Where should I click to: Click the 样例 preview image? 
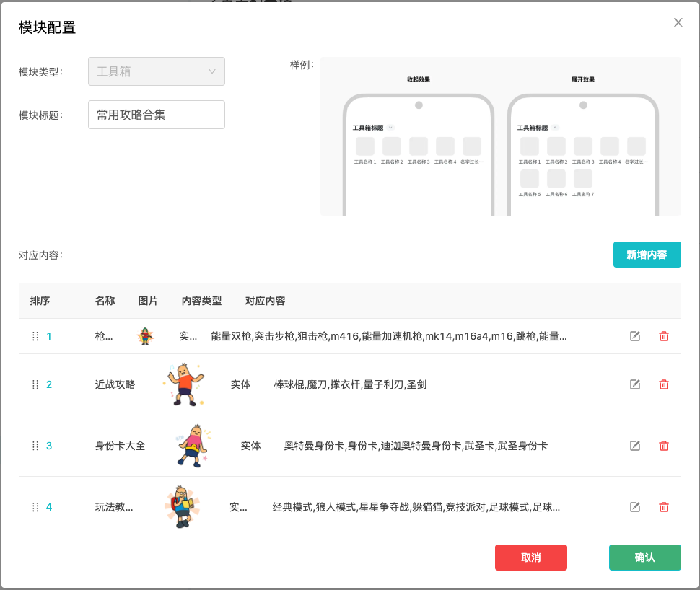(x=500, y=136)
